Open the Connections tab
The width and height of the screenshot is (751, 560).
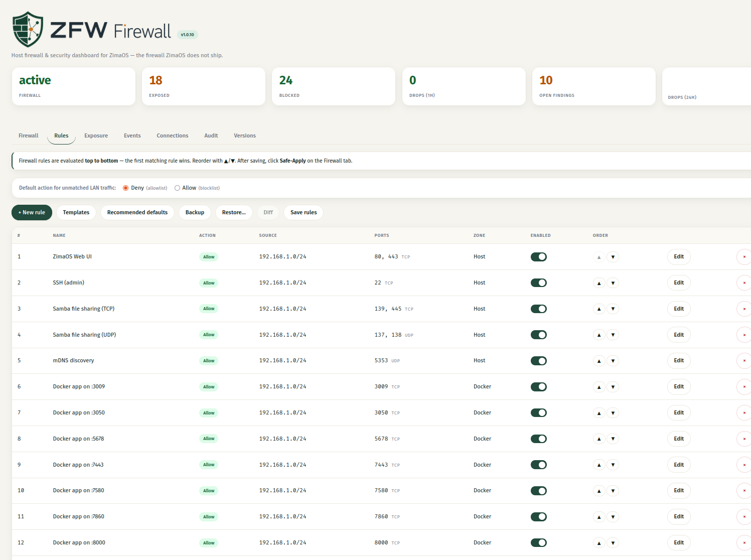[x=173, y=136]
